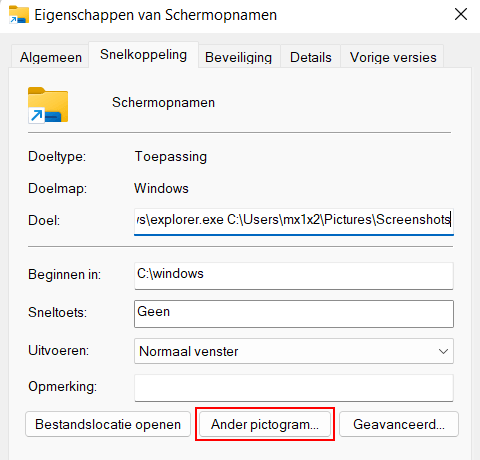Click the folder icon in the title bar
The image size is (480, 460).
pos(19,15)
